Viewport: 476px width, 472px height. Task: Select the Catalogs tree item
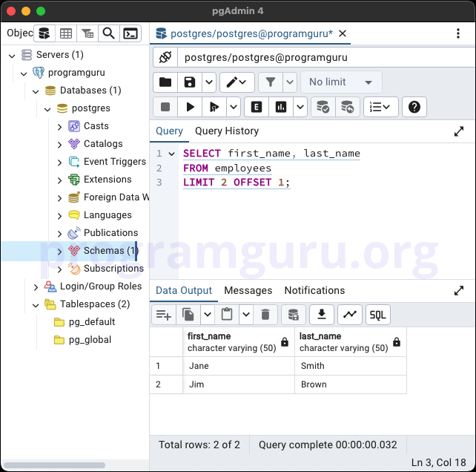point(103,143)
